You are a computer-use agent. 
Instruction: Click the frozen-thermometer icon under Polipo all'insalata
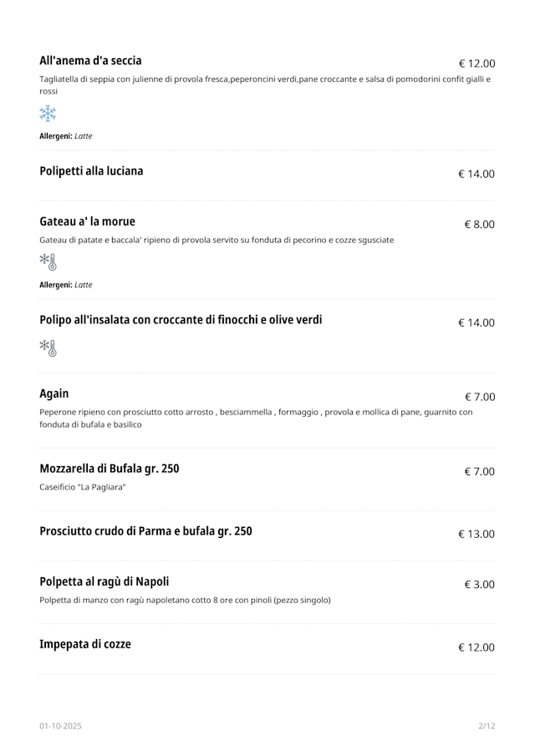(x=48, y=348)
